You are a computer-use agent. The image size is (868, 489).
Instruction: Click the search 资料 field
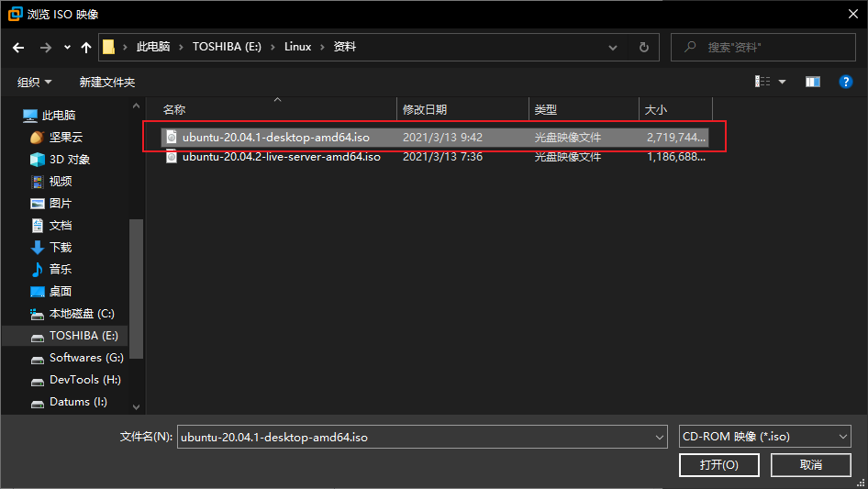point(762,47)
